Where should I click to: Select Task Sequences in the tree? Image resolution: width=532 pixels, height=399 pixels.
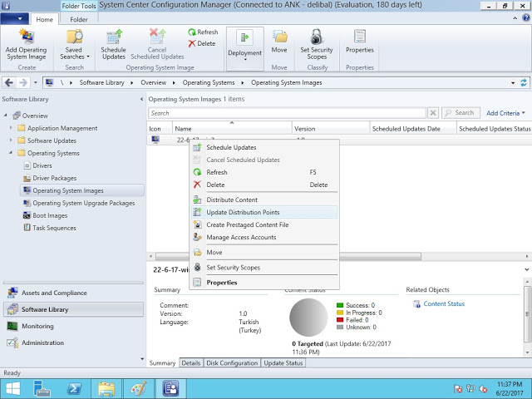point(55,228)
